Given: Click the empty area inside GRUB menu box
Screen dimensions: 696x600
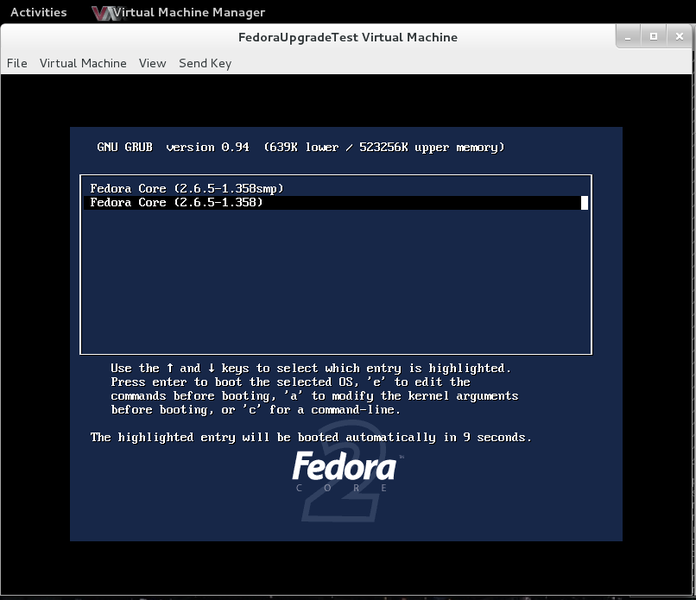Looking at the screenshot, I should click(335, 280).
